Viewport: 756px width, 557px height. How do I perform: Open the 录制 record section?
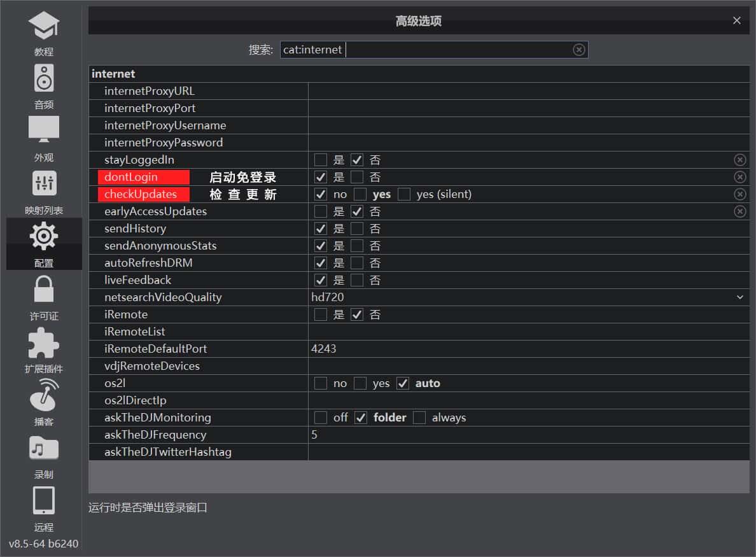44,456
